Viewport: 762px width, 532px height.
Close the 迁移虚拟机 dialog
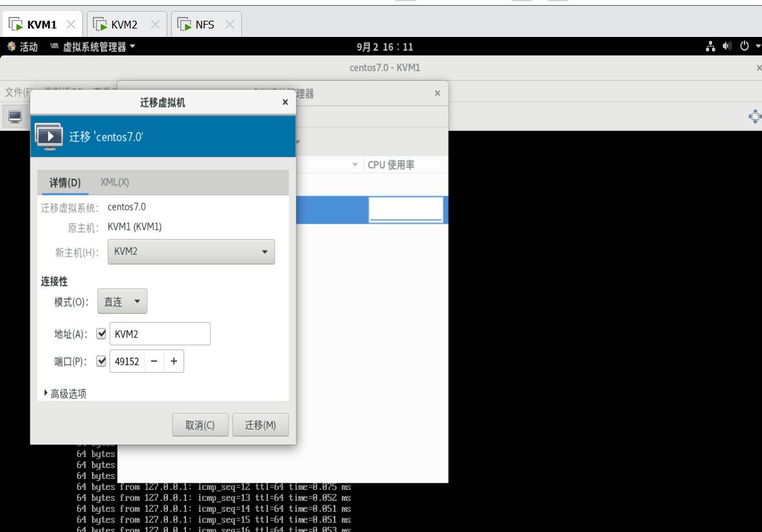coord(285,102)
